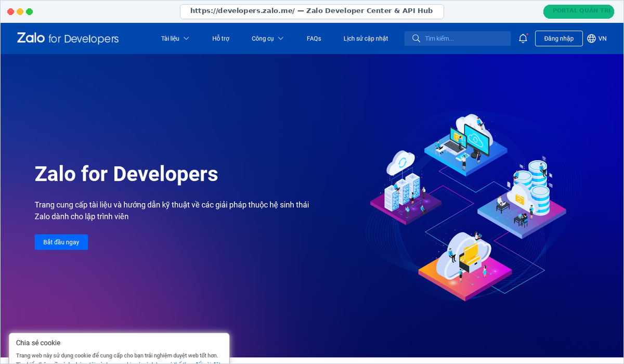Click the yellow minimize window button
The width and height of the screenshot is (624, 364).
(x=20, y=11)
